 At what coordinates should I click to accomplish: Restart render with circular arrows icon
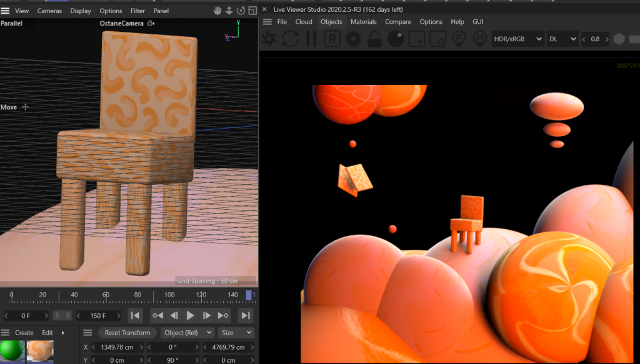pyautogui.click(x=290, y=39)
